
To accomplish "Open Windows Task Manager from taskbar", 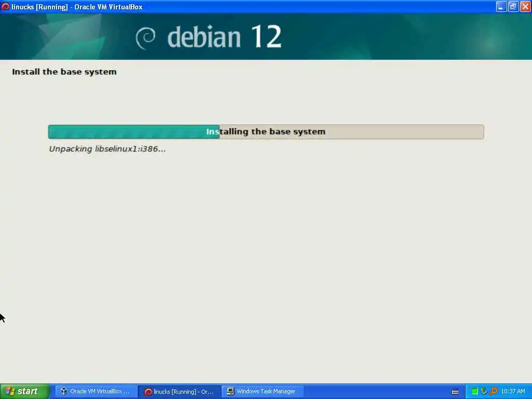I will click(263, 391).
